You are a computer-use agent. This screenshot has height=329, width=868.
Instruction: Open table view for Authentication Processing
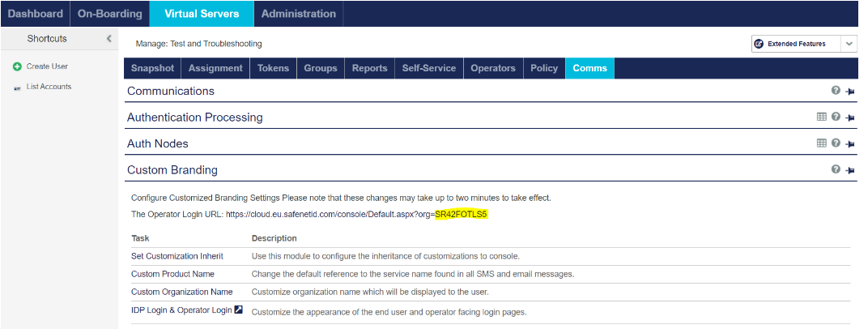click(x=822, y=117)
